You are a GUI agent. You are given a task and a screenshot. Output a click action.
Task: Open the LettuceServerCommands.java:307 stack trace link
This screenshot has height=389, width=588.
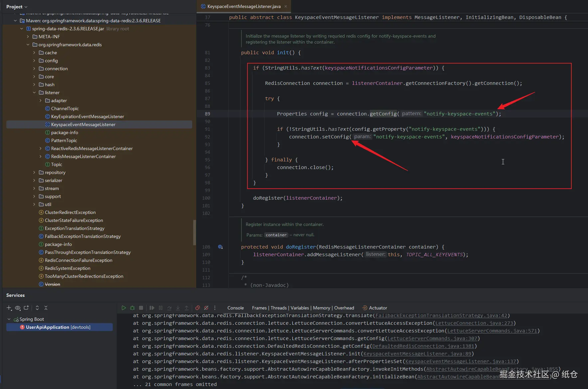[432, 338]
